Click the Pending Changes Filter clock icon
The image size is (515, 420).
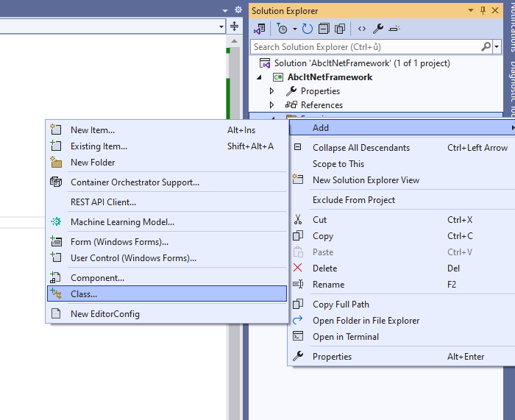tap(283, 29)
